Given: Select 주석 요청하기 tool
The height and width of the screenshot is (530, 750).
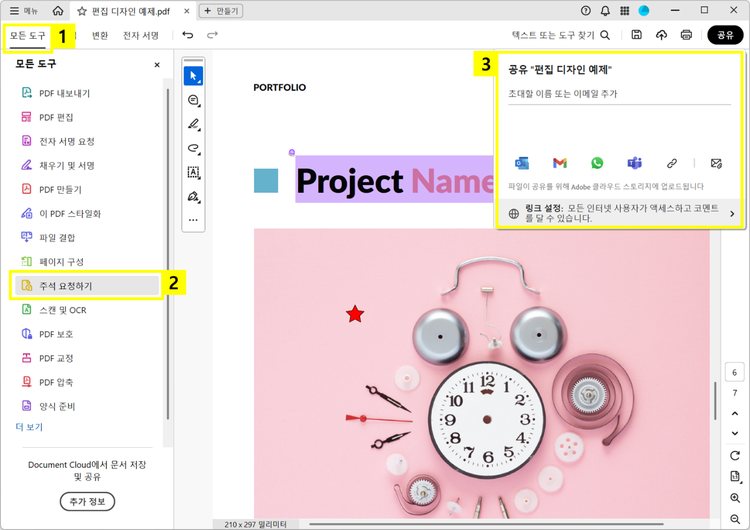Looking at the screenshot, I should coord(87,286).
